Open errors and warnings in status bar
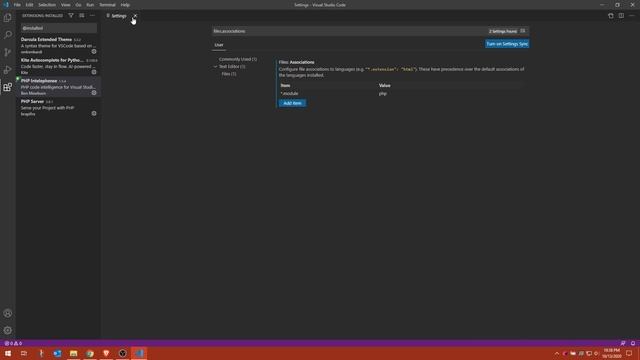This screenshot has width=640, height=360. [13, 343]
